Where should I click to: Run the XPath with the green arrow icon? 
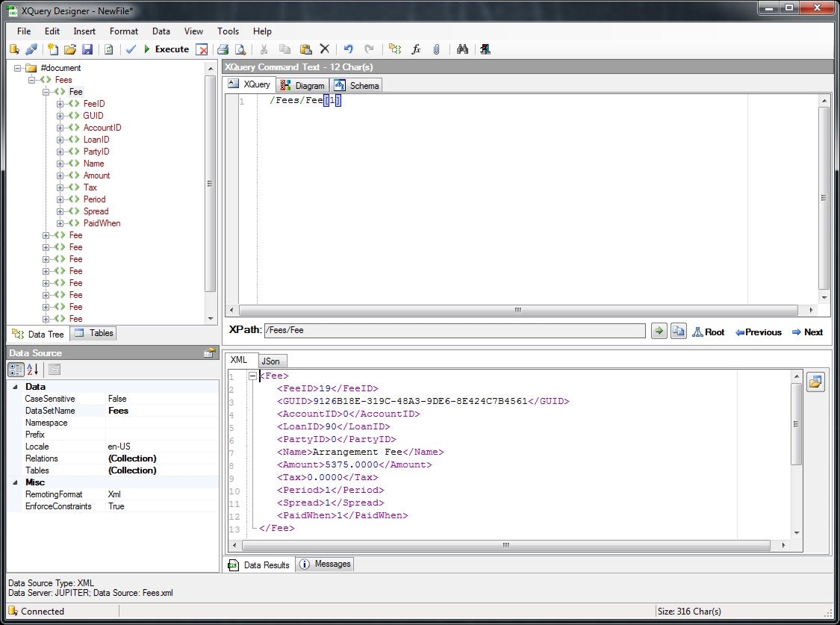(658, 331)
